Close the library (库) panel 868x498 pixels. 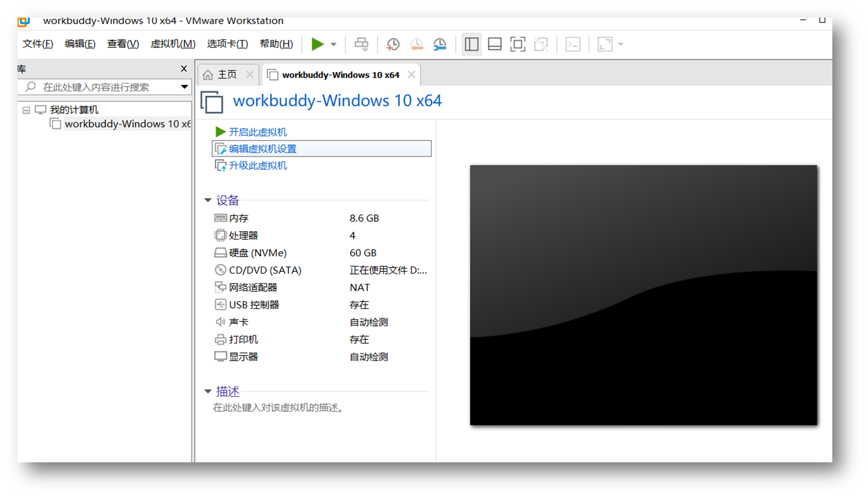[x=184, y=69]
